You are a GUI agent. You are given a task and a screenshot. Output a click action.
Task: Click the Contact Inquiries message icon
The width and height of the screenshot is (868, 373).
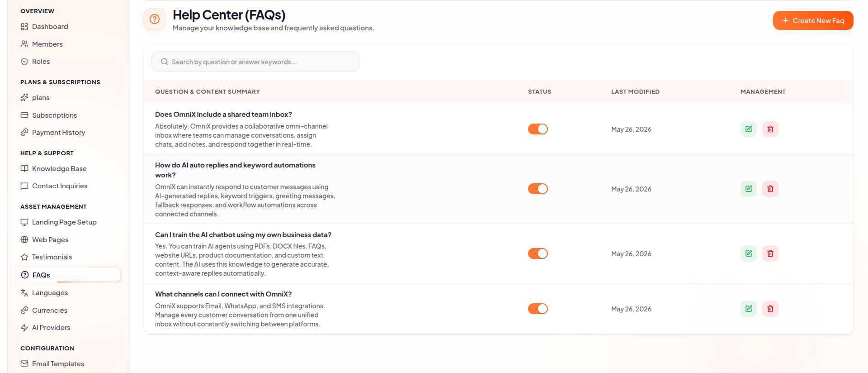(x=24, y=186)
